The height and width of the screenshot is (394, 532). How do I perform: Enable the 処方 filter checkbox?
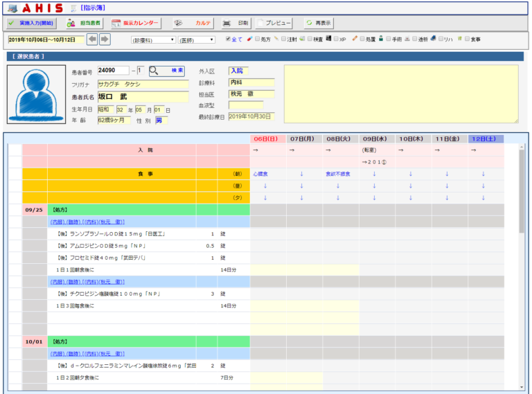(256, 39)
